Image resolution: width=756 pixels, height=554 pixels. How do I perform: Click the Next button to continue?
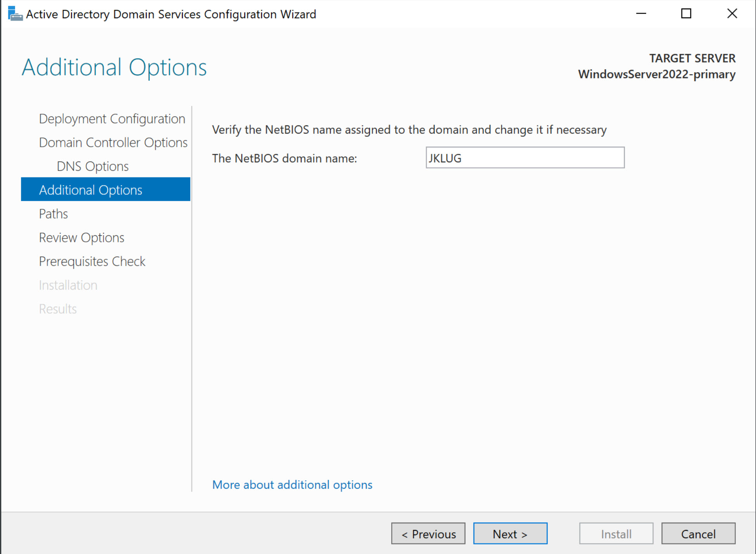coord(510,533)
